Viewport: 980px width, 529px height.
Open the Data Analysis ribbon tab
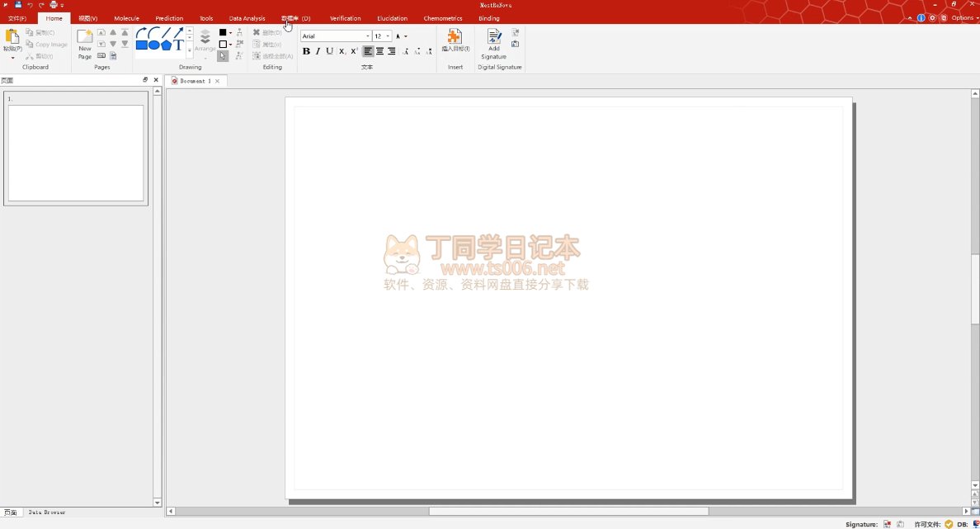[247, 18]
